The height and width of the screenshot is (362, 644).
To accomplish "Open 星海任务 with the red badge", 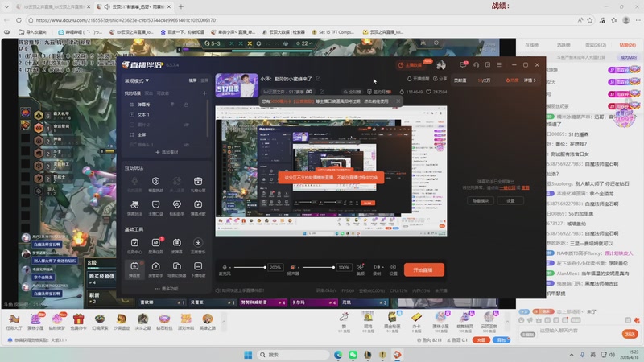I will pyautogui.click(x=155, y=245).
